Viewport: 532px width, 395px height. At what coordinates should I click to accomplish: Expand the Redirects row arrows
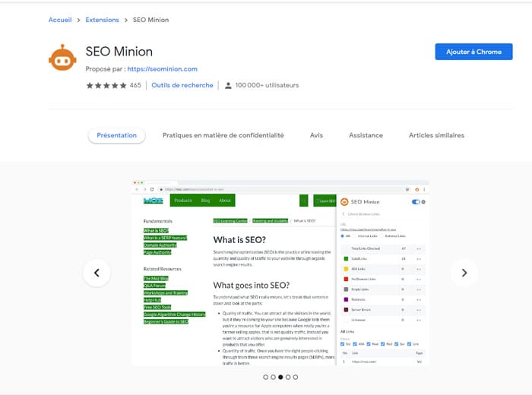coord(419,299)
